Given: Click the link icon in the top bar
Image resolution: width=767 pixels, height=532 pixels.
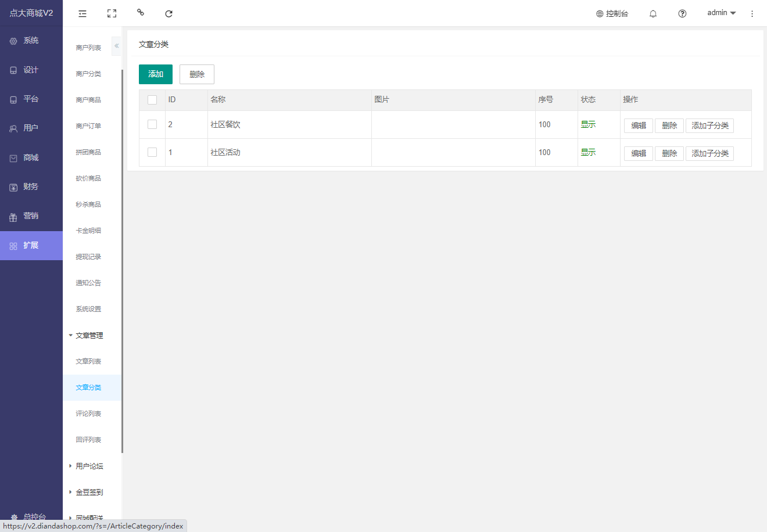Looking at the screenshot, I should [x=140, y=12].
